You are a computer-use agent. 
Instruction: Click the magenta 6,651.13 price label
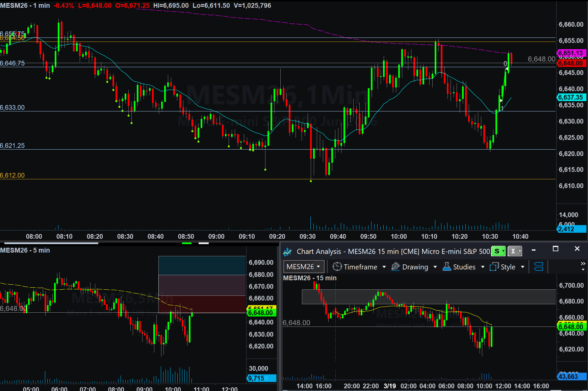571,53
